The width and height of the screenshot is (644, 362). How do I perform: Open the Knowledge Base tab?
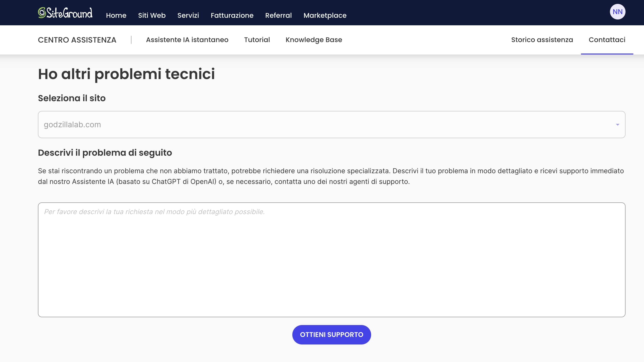[x=313, y=40]
